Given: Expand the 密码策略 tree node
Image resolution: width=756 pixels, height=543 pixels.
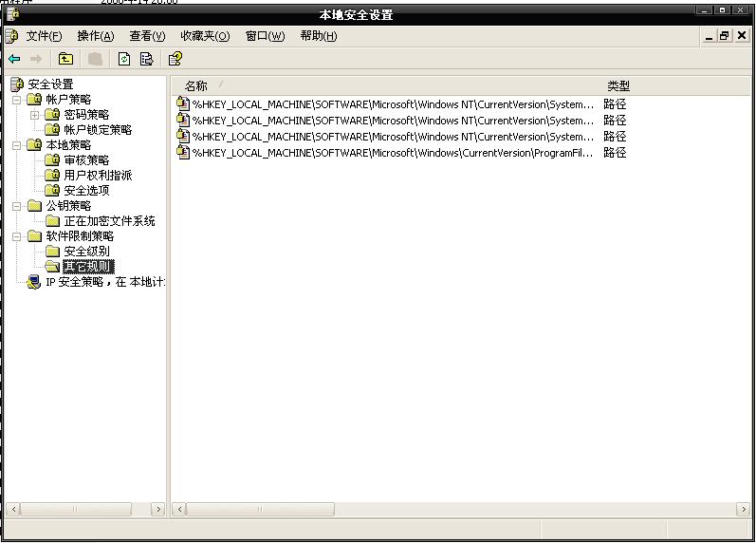Looking at the screenshot, I should 34,115.
